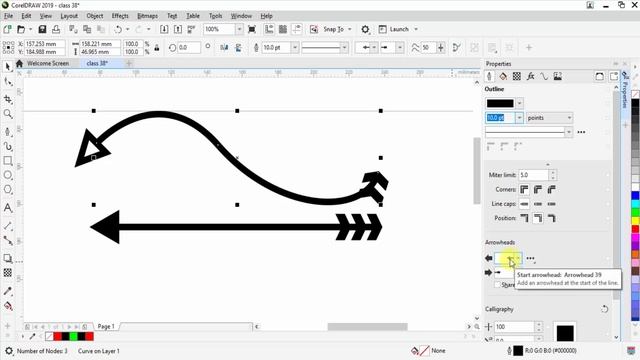Open the Effects menu
Viewport: 640px width, 360px height.
(x=120, y=16)
